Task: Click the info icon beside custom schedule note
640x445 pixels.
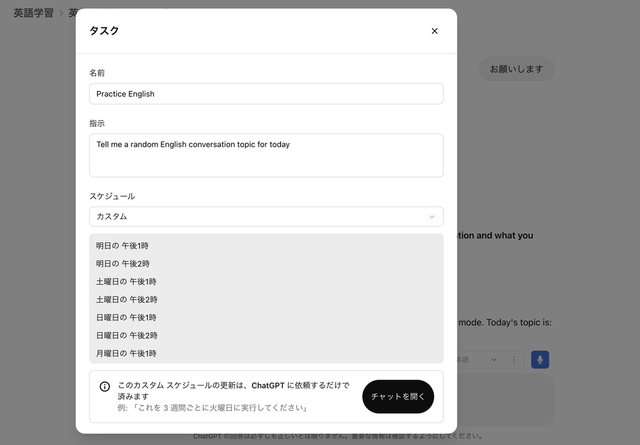Action: 105,386
